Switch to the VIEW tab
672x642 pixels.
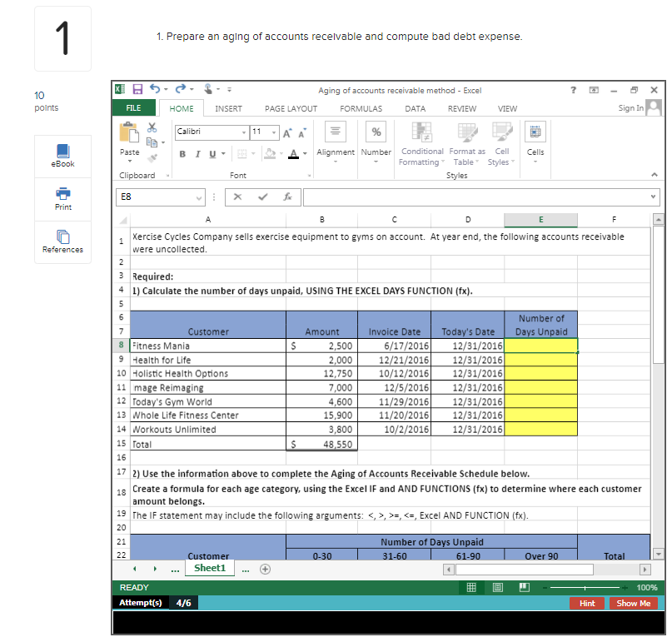pos(507,109)
